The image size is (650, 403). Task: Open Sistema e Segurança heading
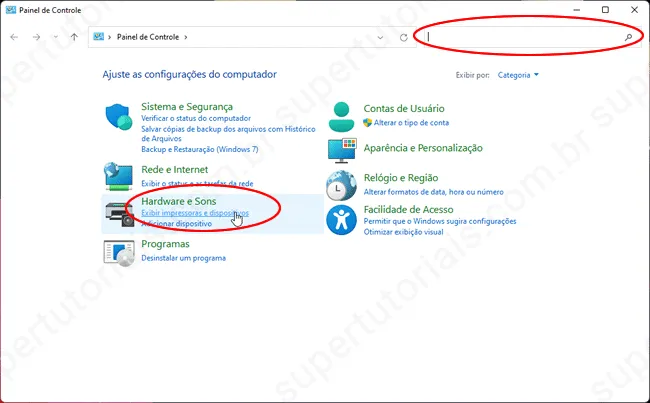(x=187, y=107)
